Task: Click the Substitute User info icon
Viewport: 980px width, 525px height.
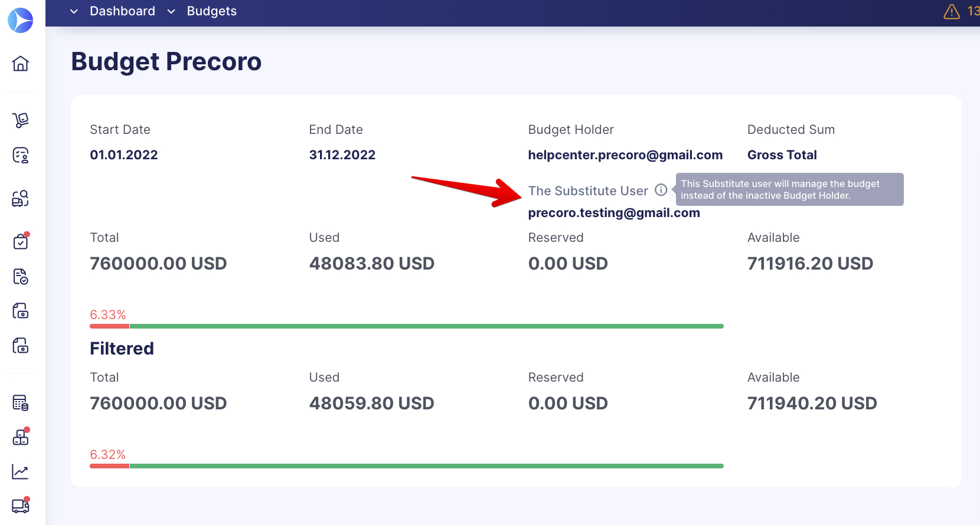Action: click(x=661, y=190)
